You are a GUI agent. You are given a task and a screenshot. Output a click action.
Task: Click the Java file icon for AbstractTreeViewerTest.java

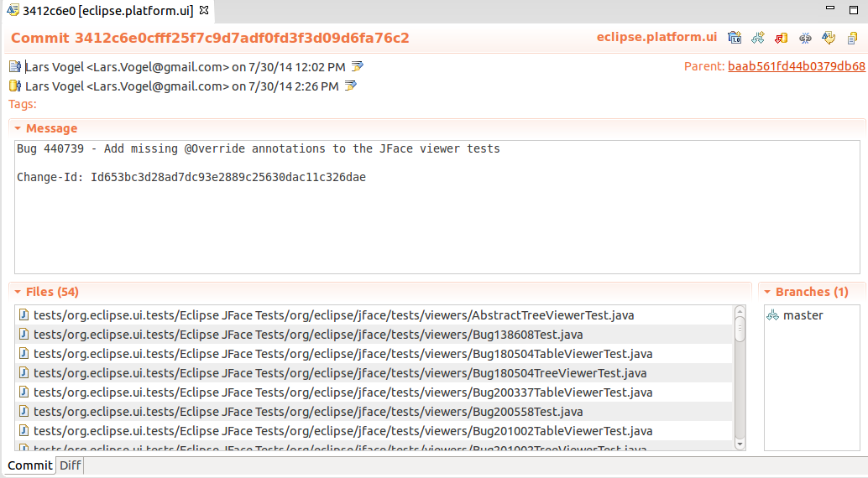24,314
